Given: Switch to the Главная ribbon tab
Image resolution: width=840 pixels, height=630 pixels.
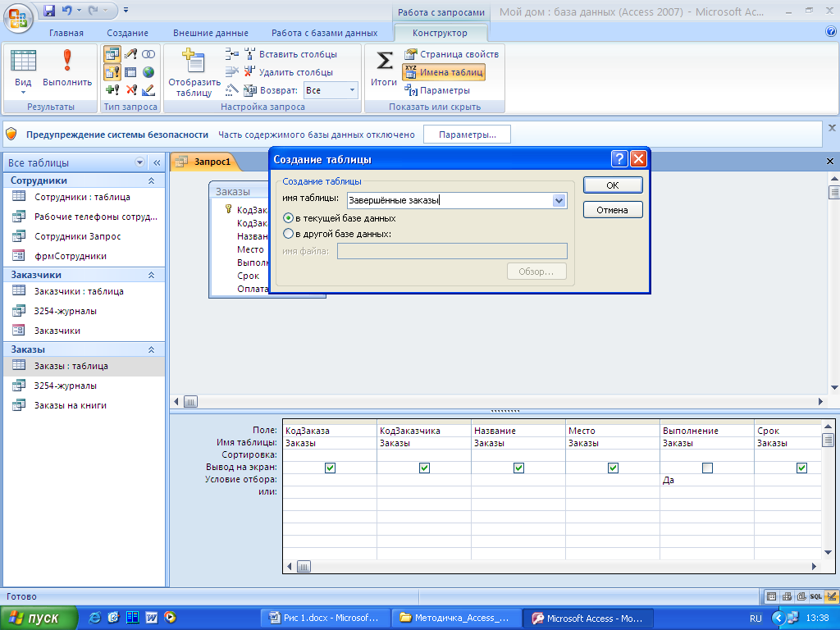Looking at the screenshot, I should 66,33.
